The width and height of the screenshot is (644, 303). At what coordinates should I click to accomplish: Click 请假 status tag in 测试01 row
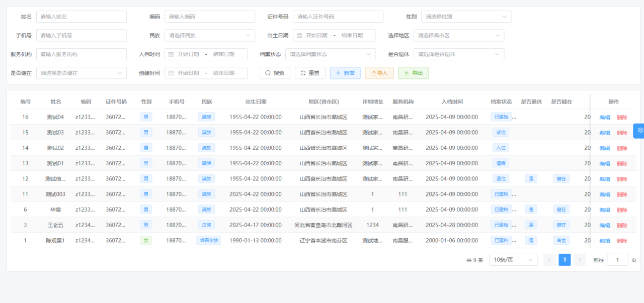tap(501, 163)
